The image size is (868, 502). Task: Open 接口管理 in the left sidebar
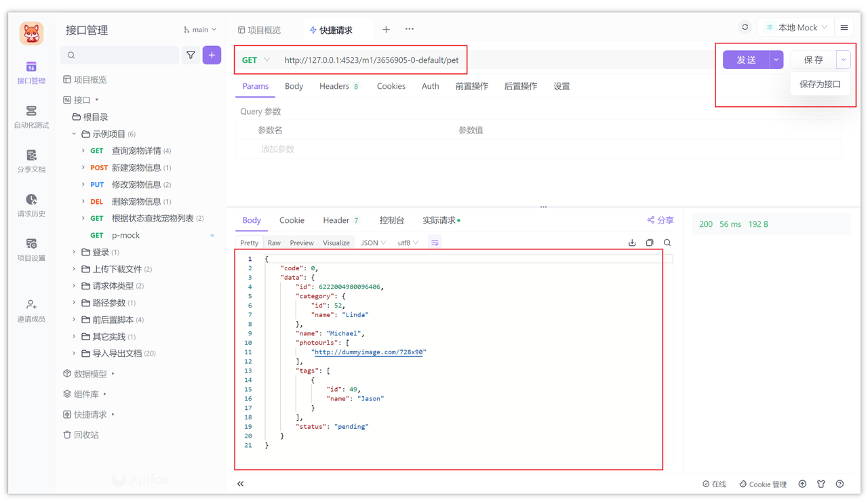point(31,72)
